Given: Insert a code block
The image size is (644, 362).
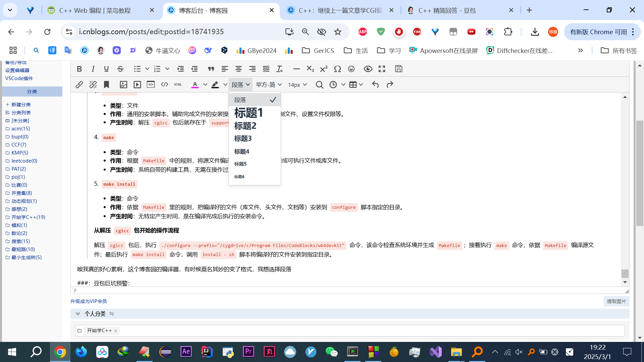Looking at the screenshot, I should 151,85.
